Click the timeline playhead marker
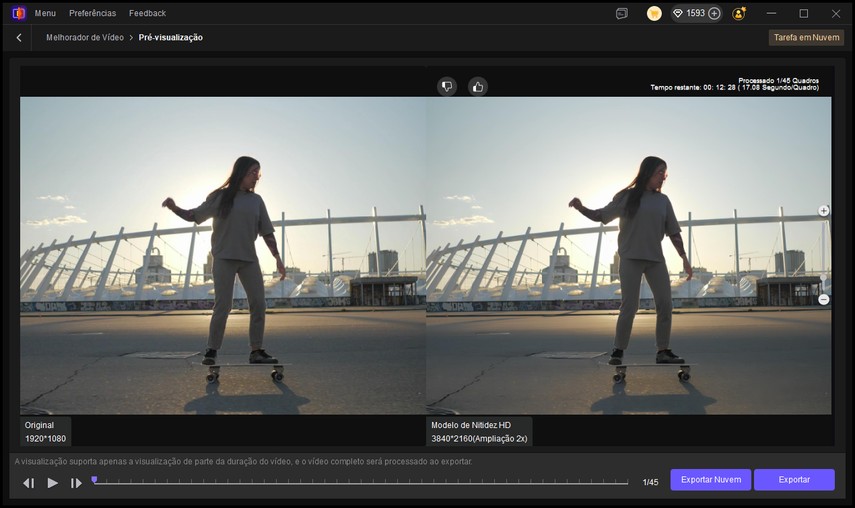Screen dimensions: 855x508 pos(94,480)
